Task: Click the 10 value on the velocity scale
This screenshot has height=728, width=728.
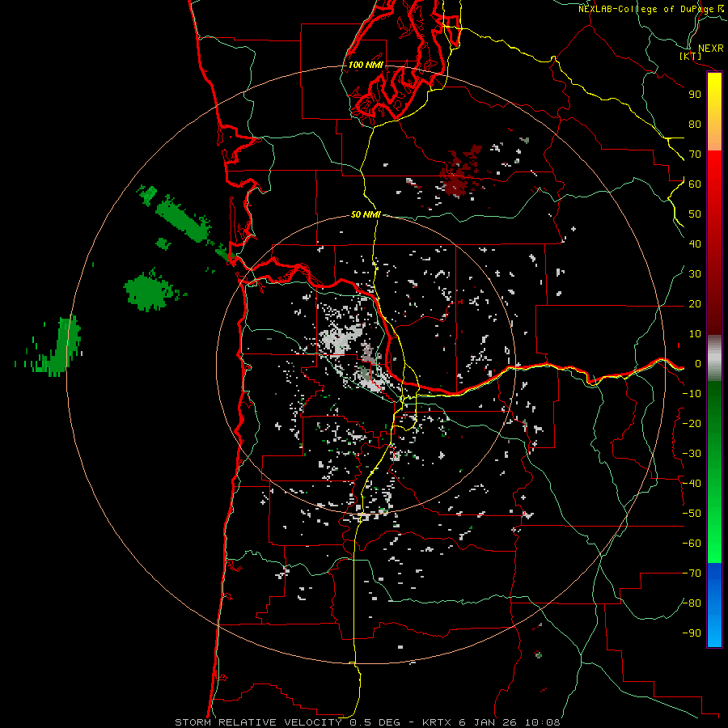Action: [695, 334]
